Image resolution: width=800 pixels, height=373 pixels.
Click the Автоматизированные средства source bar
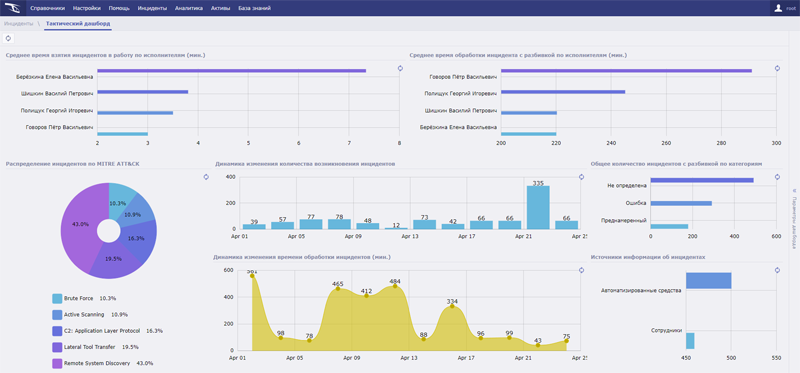click(709, 281)
